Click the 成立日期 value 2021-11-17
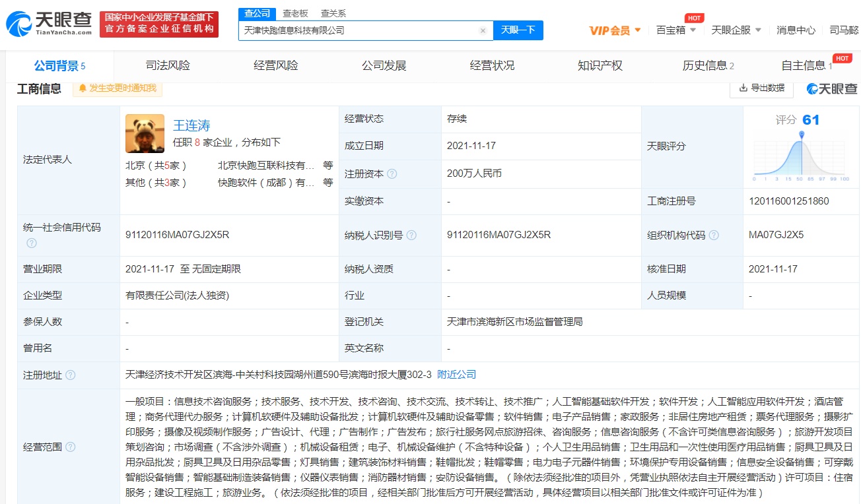This screenshot has height=504, width=861. [471, 146]
